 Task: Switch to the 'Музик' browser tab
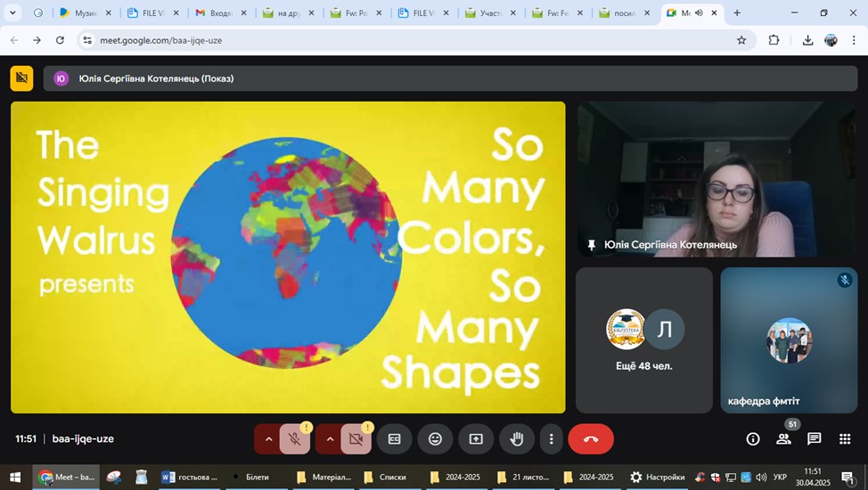tap(86, 12)
